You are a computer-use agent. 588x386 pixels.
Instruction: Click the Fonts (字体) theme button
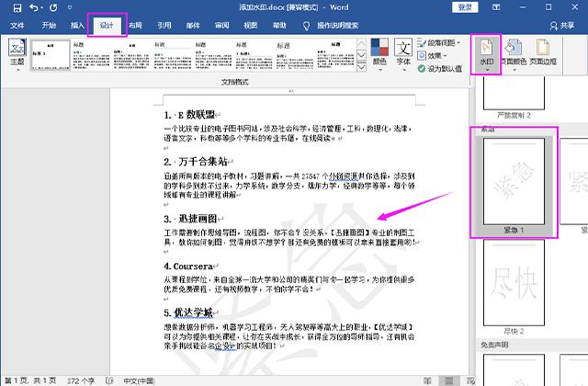403,55
